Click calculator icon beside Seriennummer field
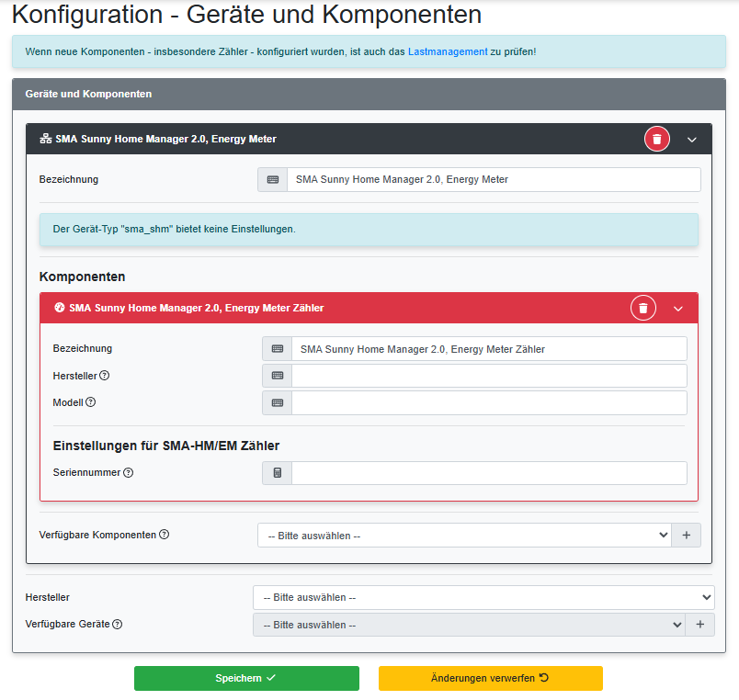Screen dimensions: 739x700 tap(278, 472)
